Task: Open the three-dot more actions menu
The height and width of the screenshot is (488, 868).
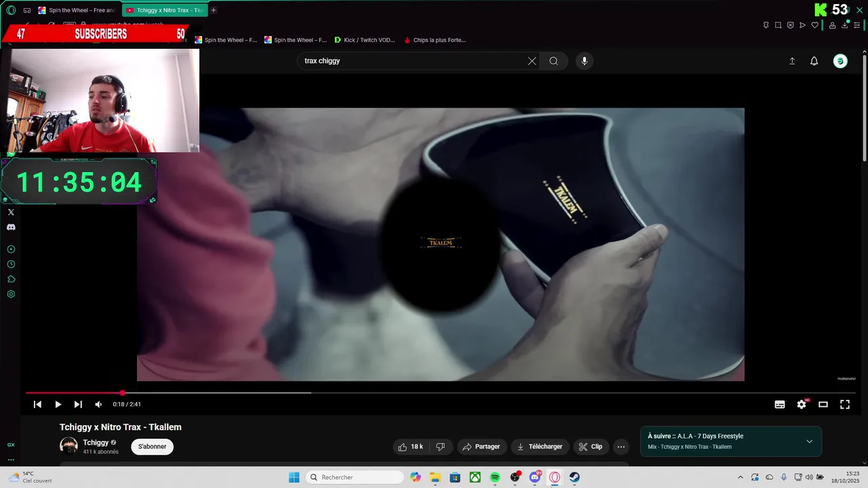Action: click(620, 447)
